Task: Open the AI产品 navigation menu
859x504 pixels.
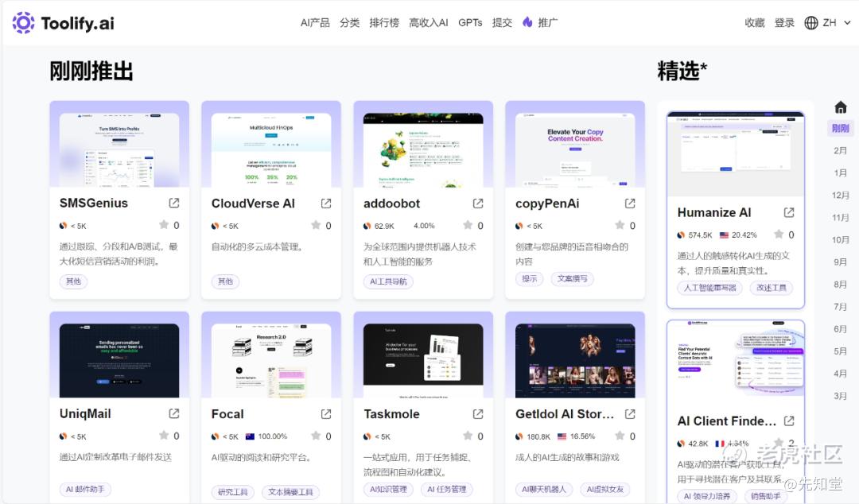Action: 315,23
